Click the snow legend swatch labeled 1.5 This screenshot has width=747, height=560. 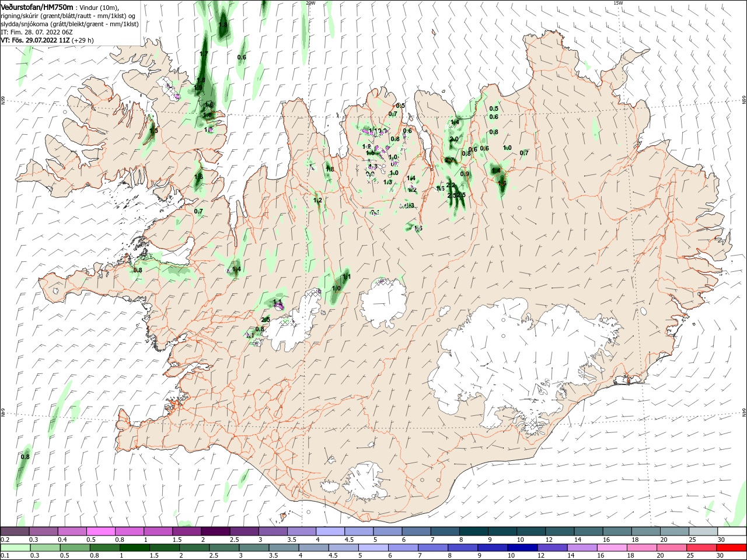(x=187, y=531)
